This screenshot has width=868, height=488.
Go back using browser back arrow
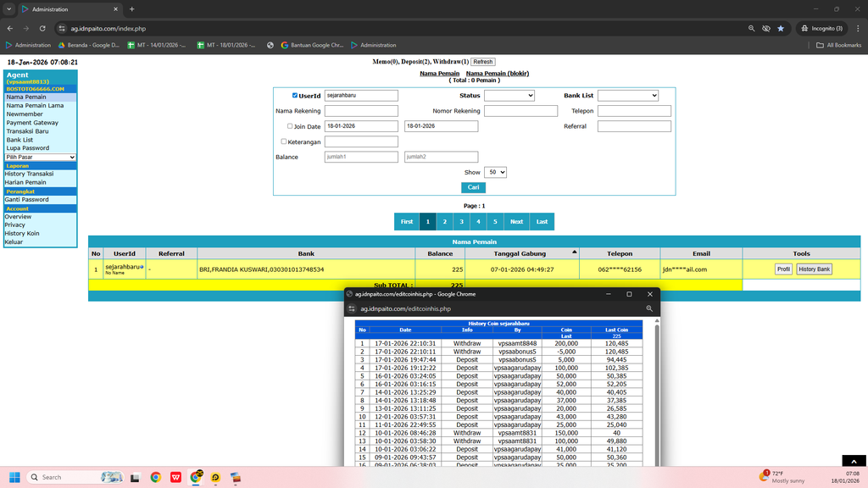point(10,28)
